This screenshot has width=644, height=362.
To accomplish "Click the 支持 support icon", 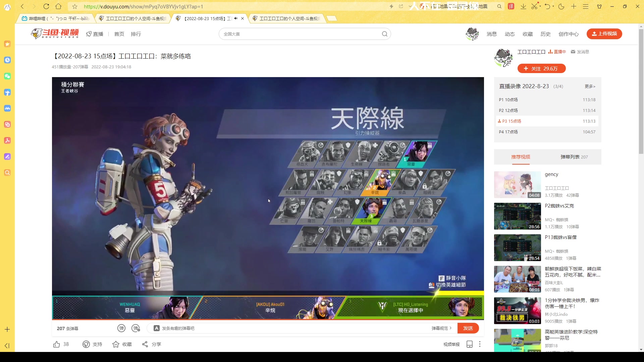I will [86, 344].
